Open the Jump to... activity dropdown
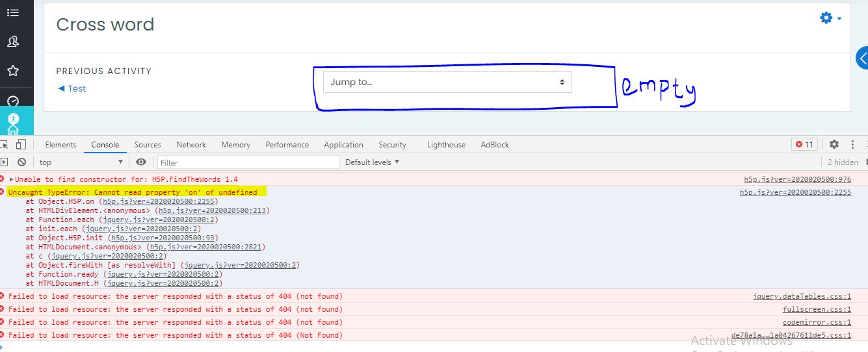 (x=447, y=82)
